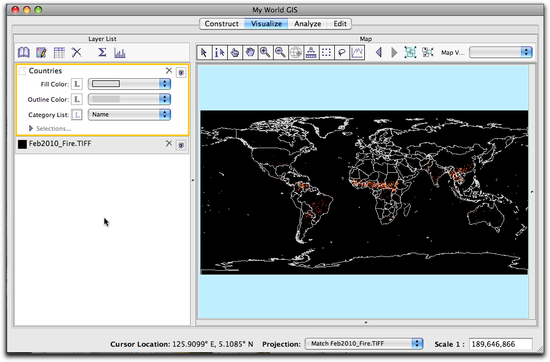The image size is (550, 362).
Task: Select the Zoom In magnifier
Action: coord(265,53)
